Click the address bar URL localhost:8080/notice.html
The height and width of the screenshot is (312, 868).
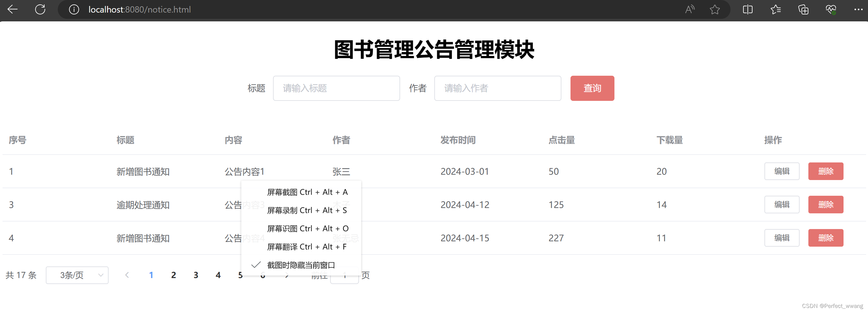[x=140, y=9]
